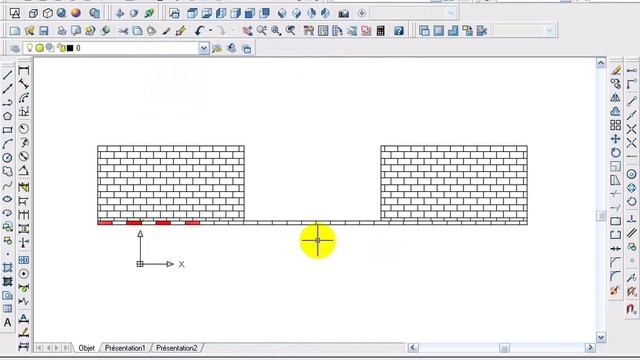The width and height of the screenshot is (640, 360).
Task: Select the Rectangle draw tool
Action: pyautogui.click(x=7, y=130)
